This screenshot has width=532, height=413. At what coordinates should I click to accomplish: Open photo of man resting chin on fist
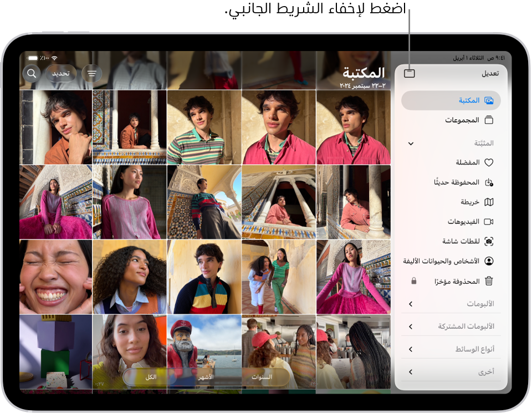(x=55, y=128)
